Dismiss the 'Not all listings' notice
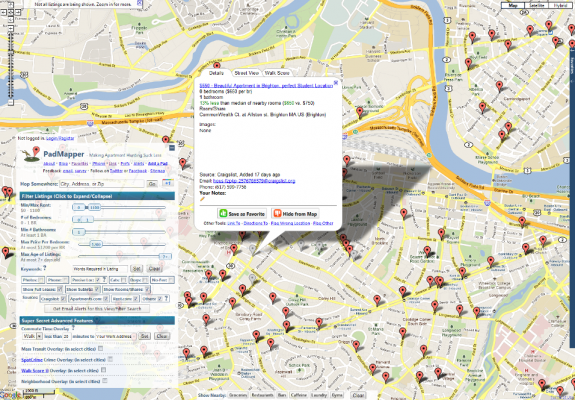Screen dimensions: 575x400 (139, 3)
